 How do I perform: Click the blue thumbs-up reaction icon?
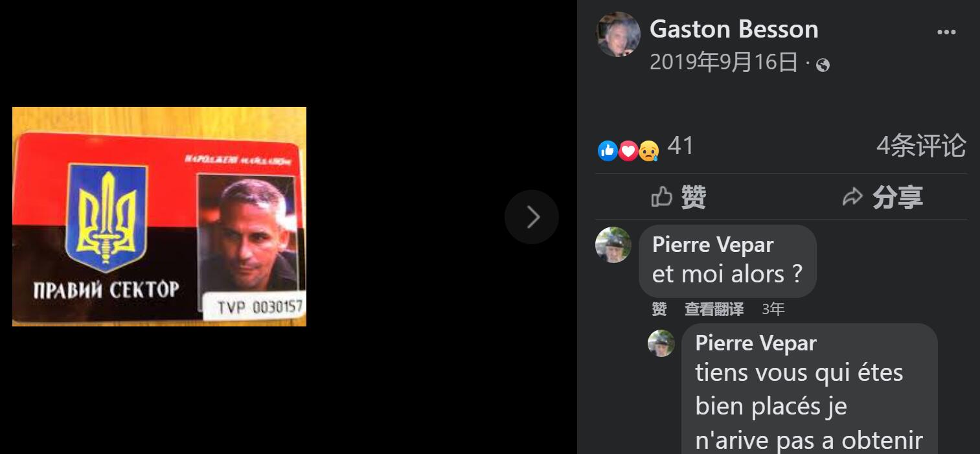[x=608, y=151]
